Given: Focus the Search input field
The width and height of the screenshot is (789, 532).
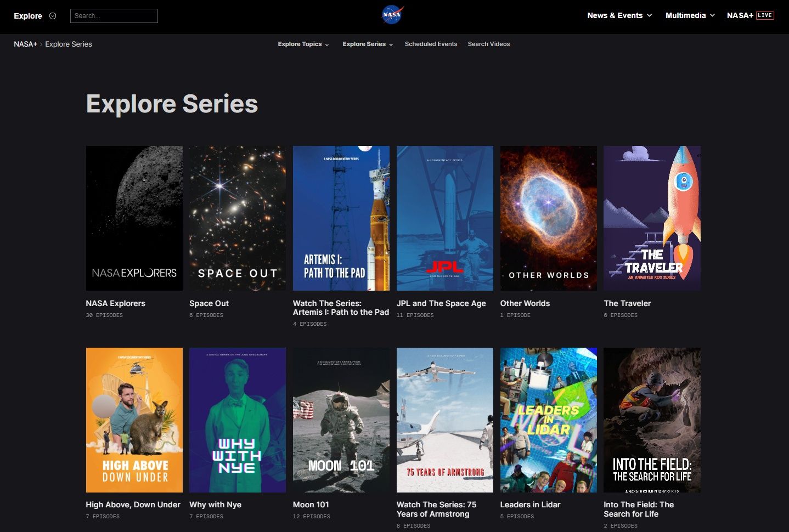Looking at the screenshot, I should pyautogui.click(x=114, y=16).
